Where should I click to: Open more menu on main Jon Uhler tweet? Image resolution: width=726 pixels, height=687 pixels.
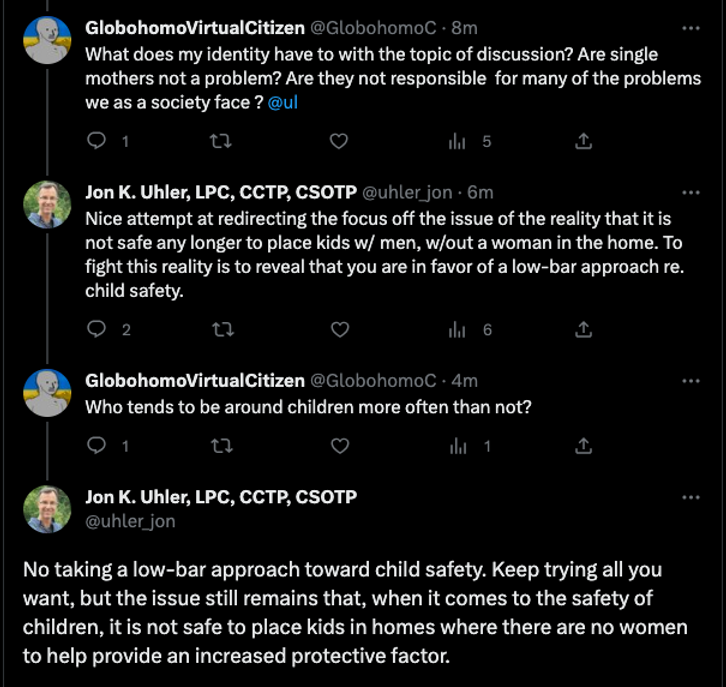690,498
